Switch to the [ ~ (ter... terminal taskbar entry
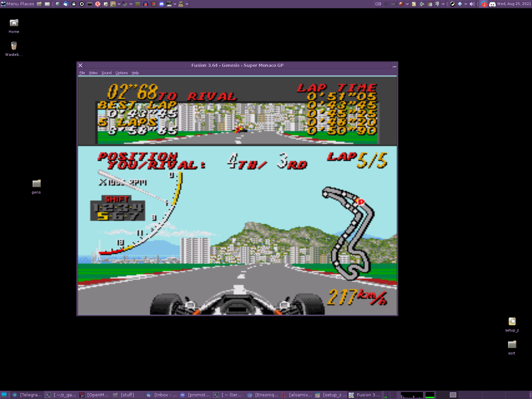 point(229,395)
